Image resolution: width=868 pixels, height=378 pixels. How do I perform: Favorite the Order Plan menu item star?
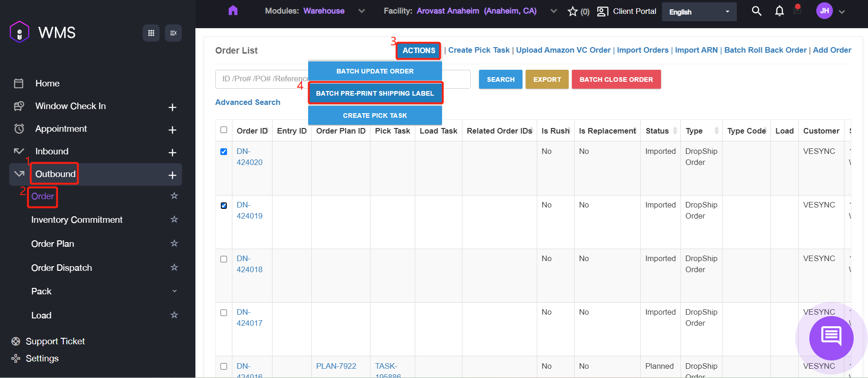tap(174, 244)
